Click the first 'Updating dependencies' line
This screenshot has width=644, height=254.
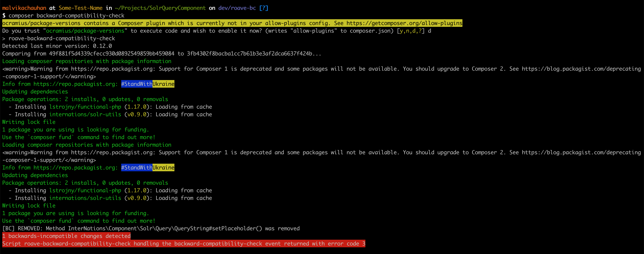pos(35,91)
